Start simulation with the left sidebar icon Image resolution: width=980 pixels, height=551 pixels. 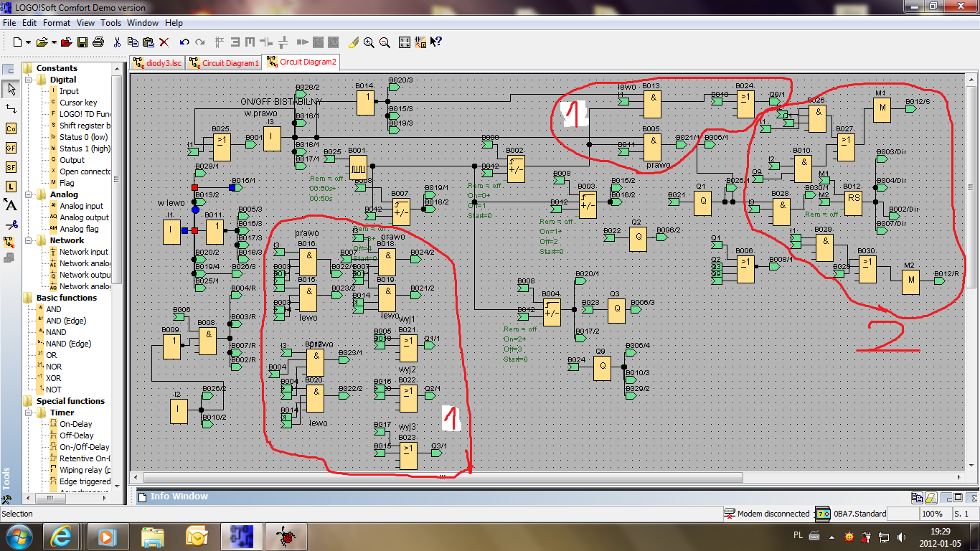click(x=11, y=243)
